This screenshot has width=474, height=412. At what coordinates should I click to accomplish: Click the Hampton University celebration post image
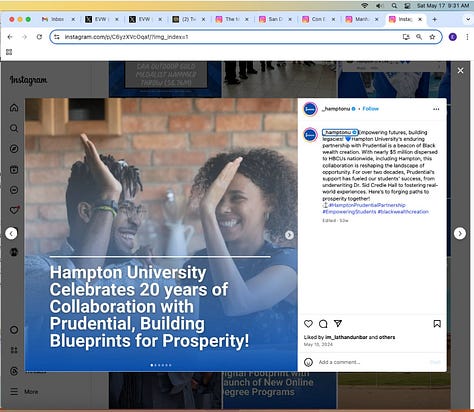pyautogui.click(x=161, y=235)
